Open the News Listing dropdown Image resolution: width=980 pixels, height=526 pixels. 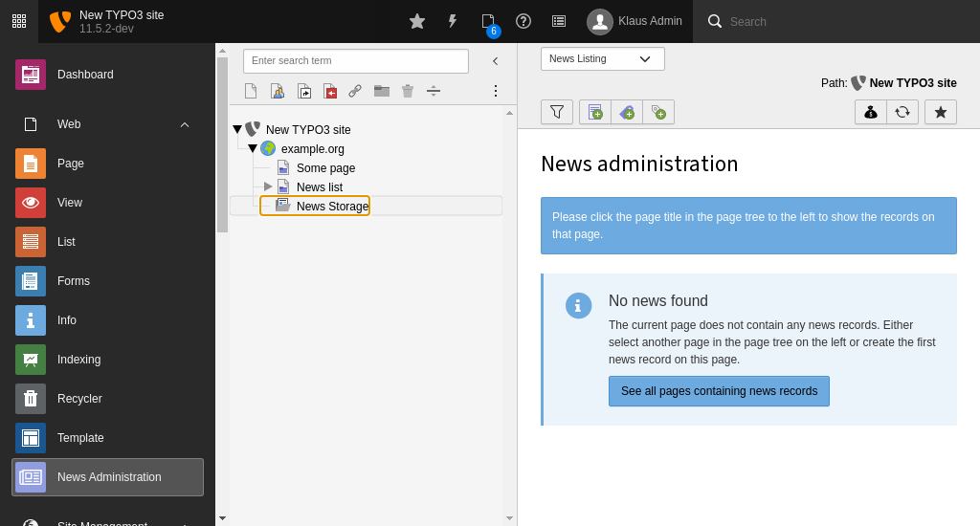[602, 58]
